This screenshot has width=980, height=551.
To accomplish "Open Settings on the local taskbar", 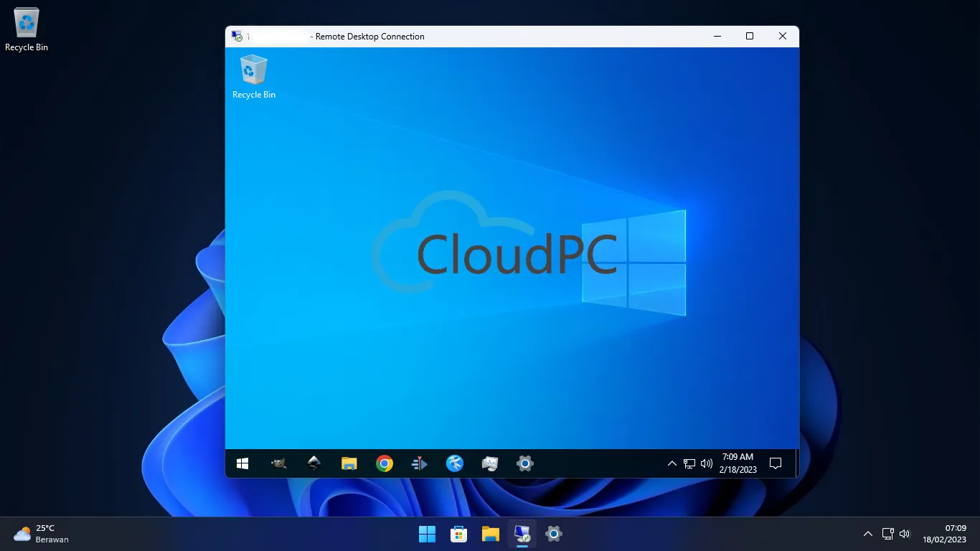I will pyautogui.click(x=553, y=534).
